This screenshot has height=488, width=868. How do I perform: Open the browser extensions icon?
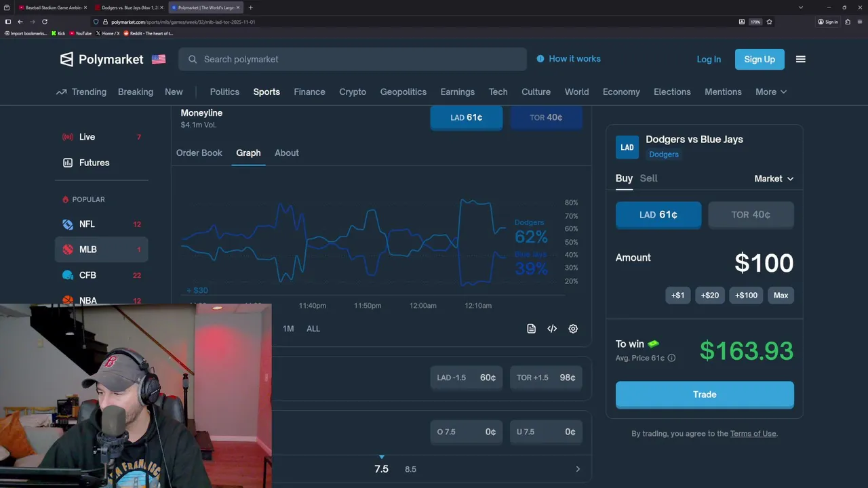848,22
